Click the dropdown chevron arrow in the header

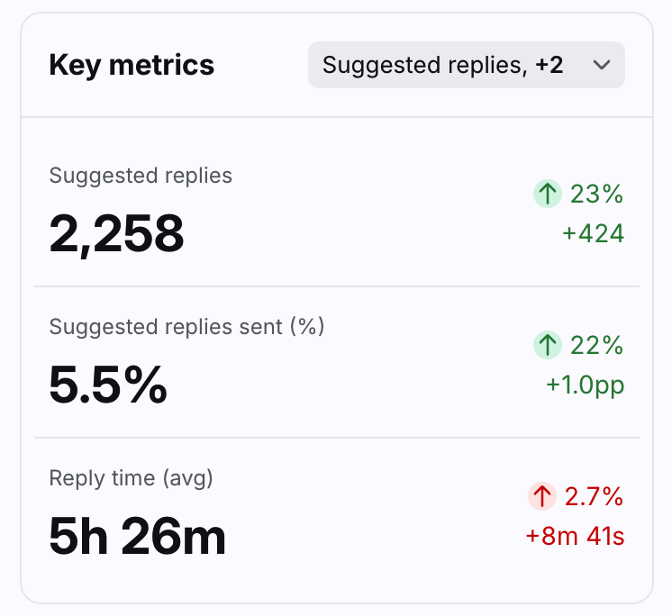coord(603,65)
